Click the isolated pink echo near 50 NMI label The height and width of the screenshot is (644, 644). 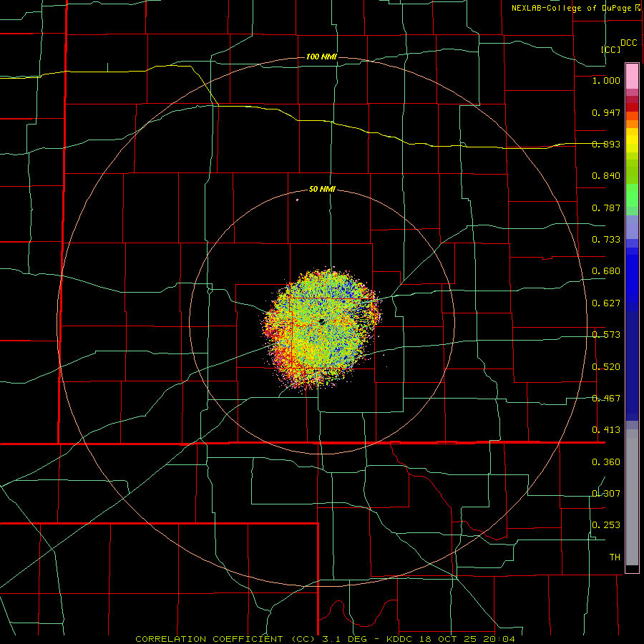coord(297,200)
